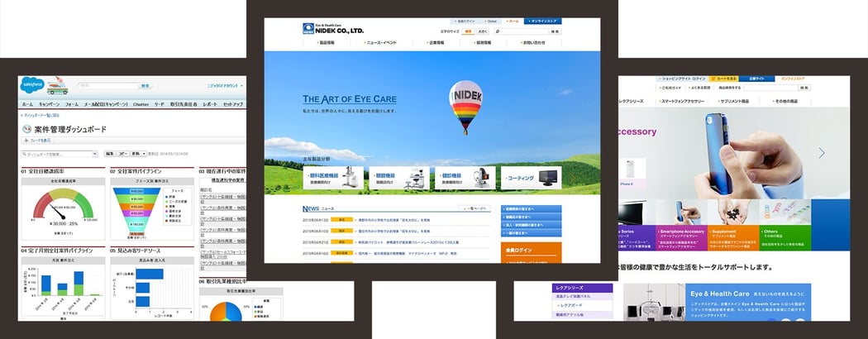The width and height of the screenshot is (868, 339).
Task: Click the NIDEK hot air balloon image
Action: pos(465,107)
